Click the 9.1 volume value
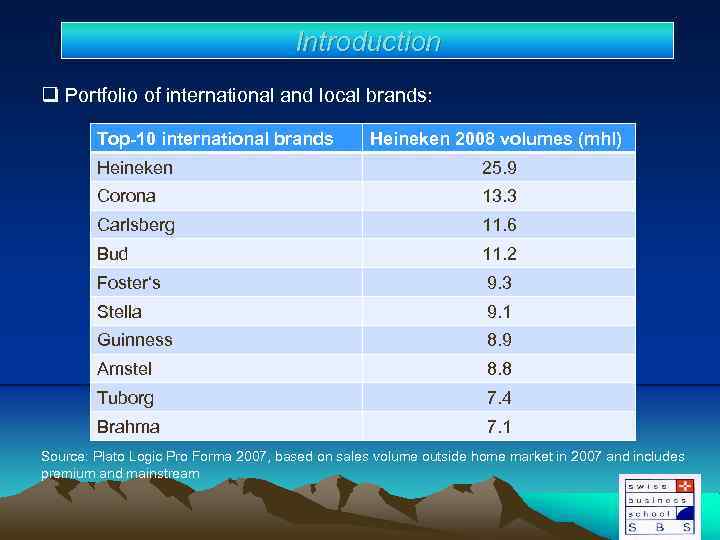The image size is (720, 540). [499, 312]
